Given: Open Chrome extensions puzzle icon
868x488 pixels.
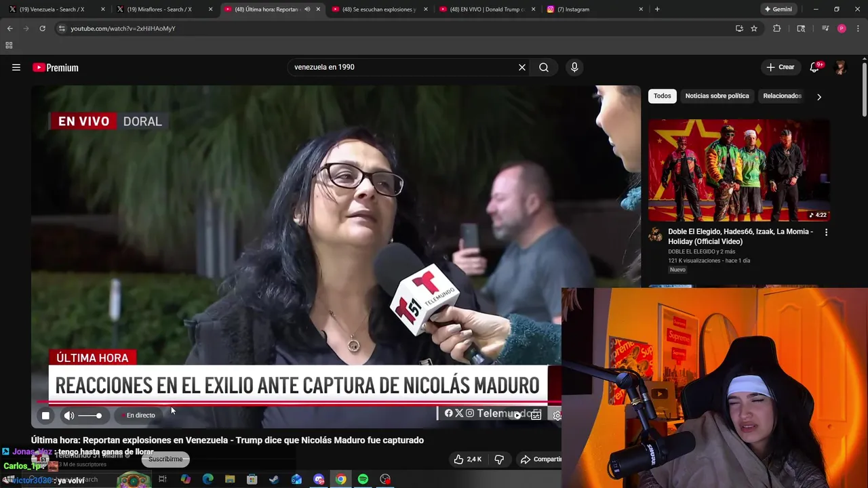Looking at the screenshot, I should [x=777, y=28].
